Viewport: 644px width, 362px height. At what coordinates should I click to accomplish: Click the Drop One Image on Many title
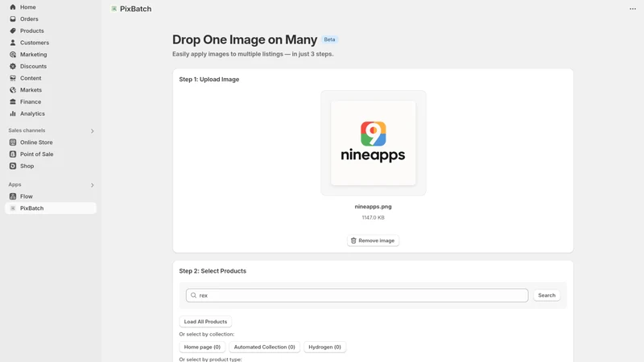tap(245, 39)
